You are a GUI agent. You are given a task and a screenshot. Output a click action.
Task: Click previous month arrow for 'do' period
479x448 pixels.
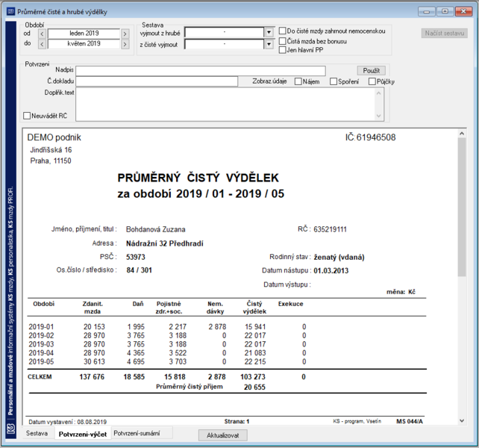pyautogui.click(x=43, y=44)
